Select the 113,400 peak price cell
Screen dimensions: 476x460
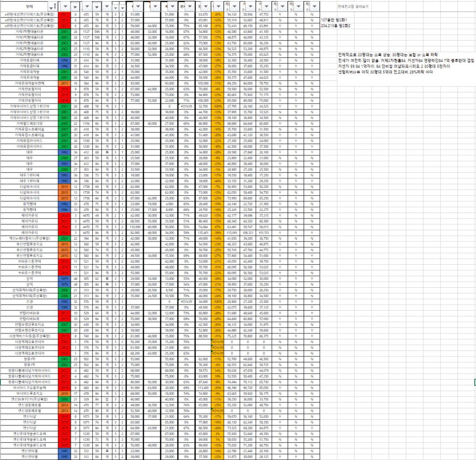click(x=203, y=388)
